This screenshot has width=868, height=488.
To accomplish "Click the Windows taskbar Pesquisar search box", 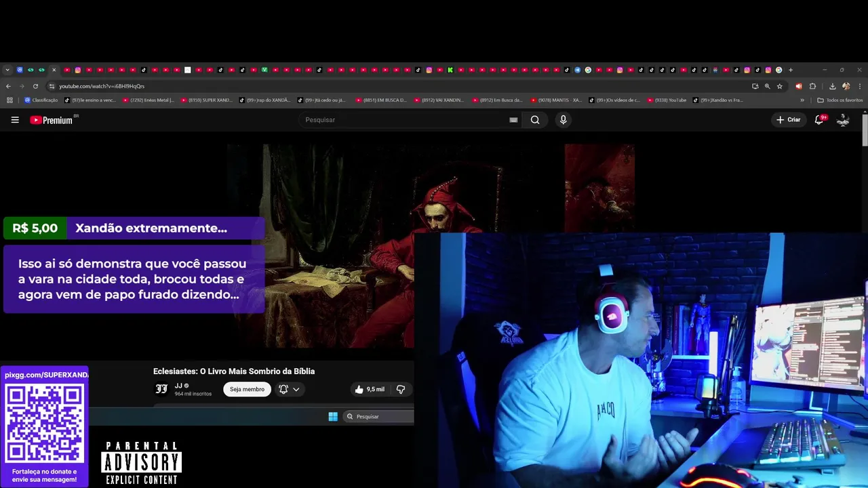I will (x=378, y=416).
